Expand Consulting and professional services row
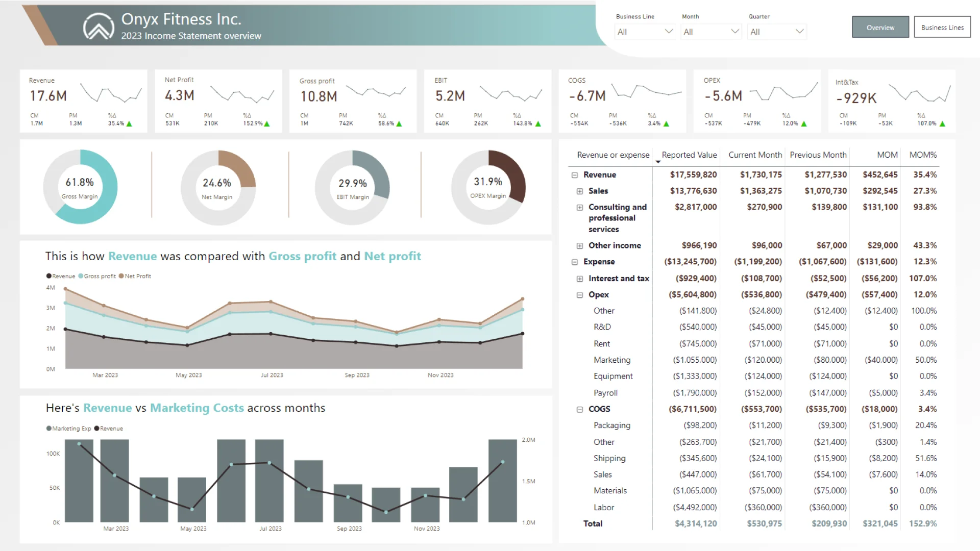Viewport: 980px width, 551px height. tap(580, 208)
